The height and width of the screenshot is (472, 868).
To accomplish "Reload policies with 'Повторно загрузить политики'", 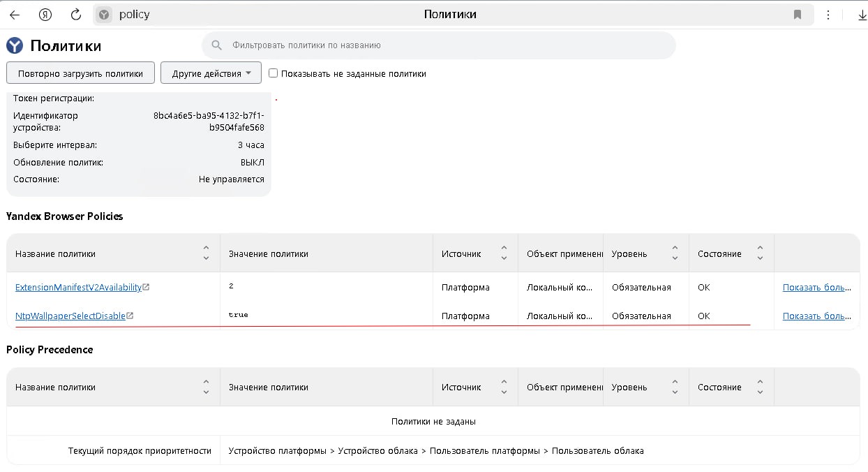I will pos(80,73).
